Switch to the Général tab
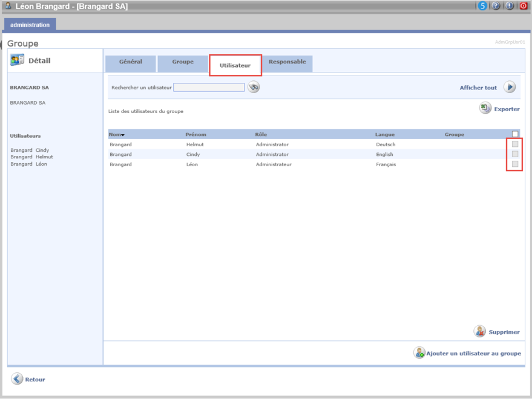This screenshot has height=399, width=532. click(131, 62)
